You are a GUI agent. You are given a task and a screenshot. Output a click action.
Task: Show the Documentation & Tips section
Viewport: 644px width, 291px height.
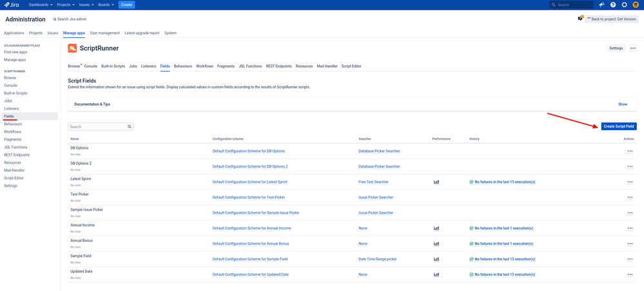coord(623,104)
